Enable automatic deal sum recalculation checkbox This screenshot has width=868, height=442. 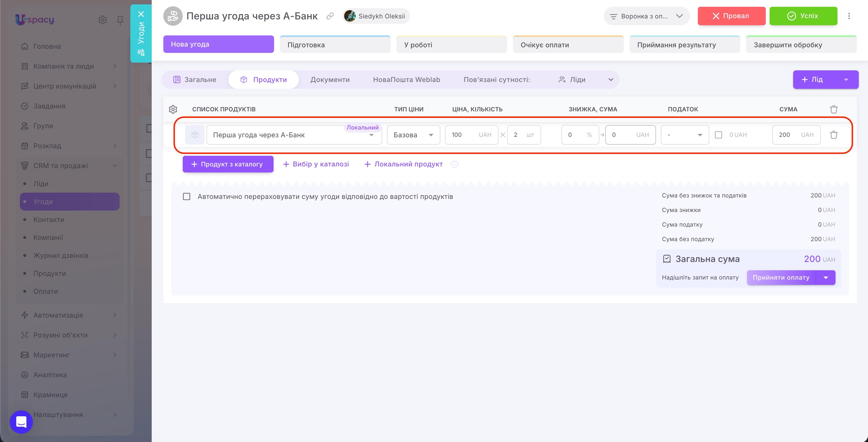pyautogui.click(x=186, y=196)
